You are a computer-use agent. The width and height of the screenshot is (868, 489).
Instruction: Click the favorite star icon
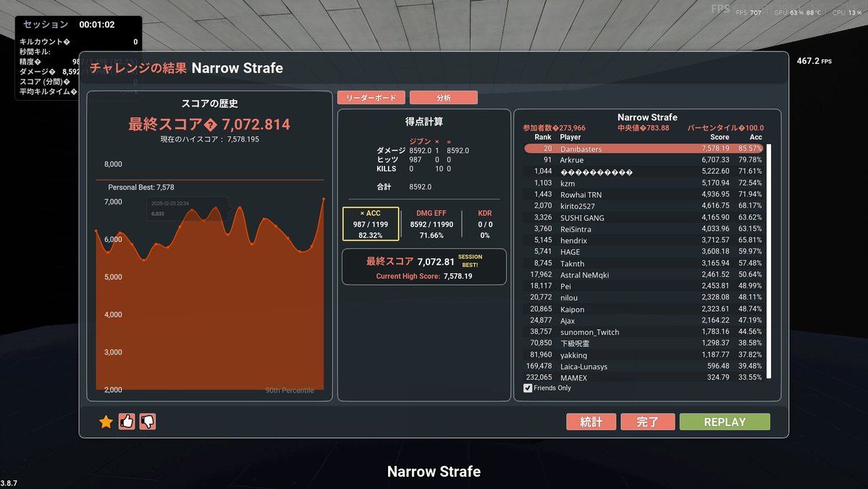pyautogui.click(x=106, y=422)
